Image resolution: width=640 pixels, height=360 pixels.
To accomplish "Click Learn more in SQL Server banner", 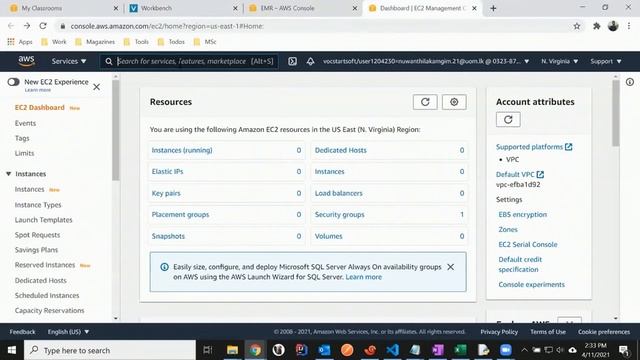I will point(364,277).
